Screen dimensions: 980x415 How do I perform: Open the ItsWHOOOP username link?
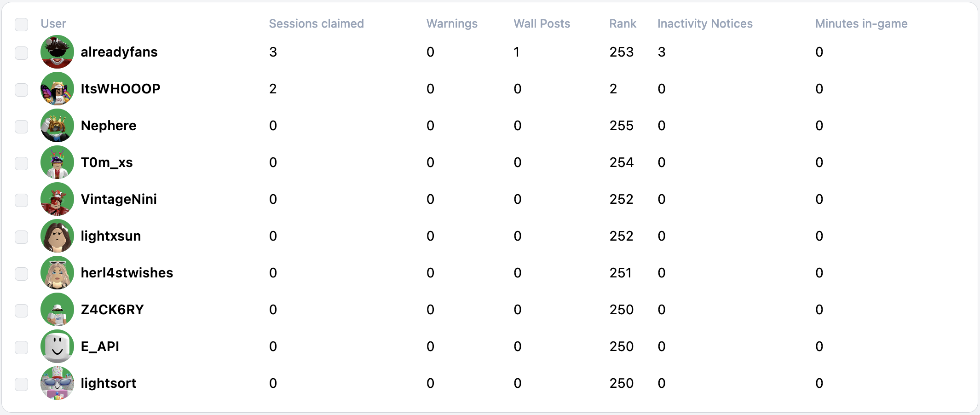pyautogui.click(x=121, y=89)
